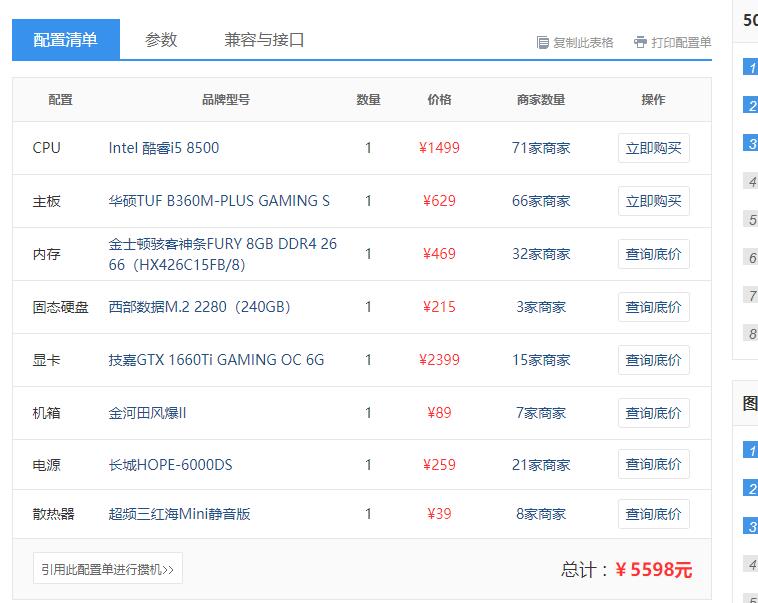Screen dimensions: 758x603
Task: Click the 打印配置单 link
Action: pos(681,43)
